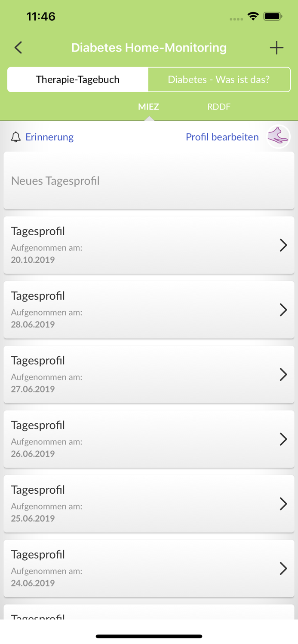Tap the Wi-Fi icon in the status bar
Image resolution: width=298 pixels, height=644 pixels.
point(253,16)
